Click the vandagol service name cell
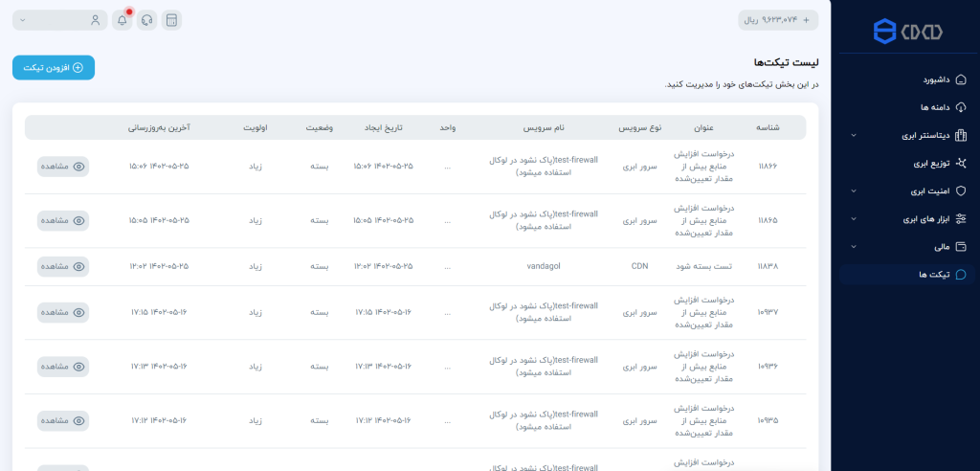This screenshot has height=471, width=980. click(544, 266)
